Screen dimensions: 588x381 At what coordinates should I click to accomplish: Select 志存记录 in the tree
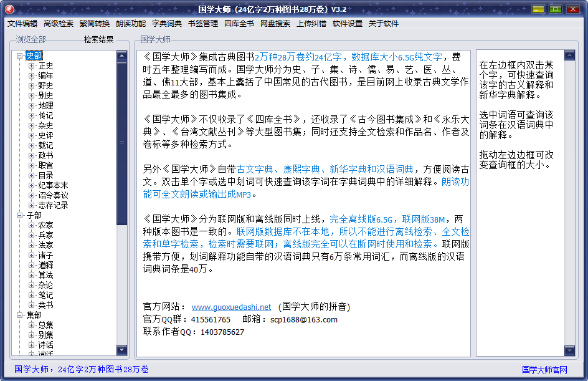click(x=53, y=205)
